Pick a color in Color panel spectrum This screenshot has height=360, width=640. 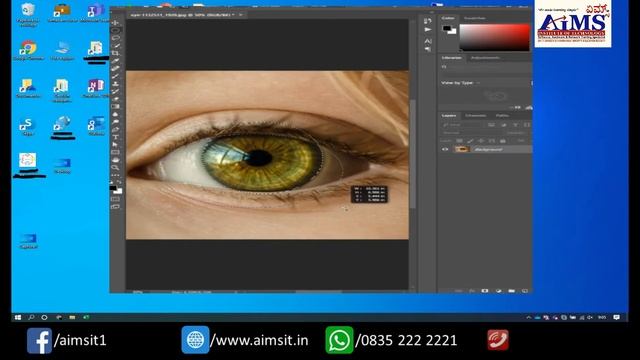click(495, 38)
